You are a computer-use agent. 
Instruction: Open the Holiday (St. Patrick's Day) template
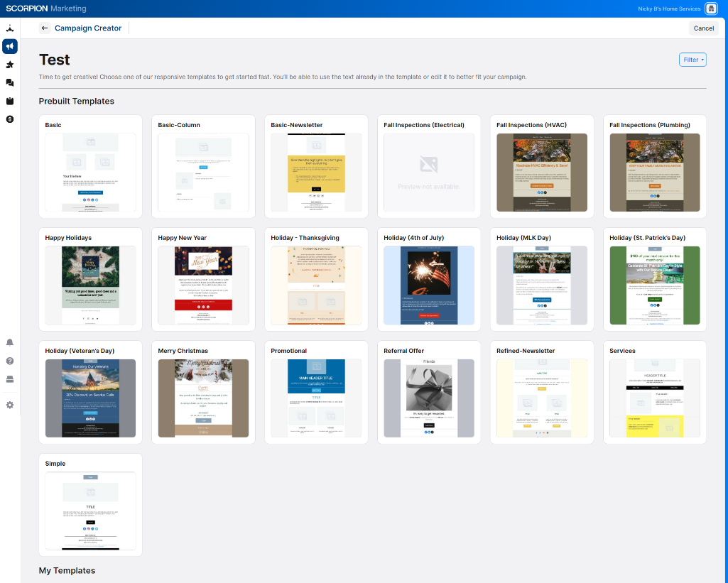[654, 285]
